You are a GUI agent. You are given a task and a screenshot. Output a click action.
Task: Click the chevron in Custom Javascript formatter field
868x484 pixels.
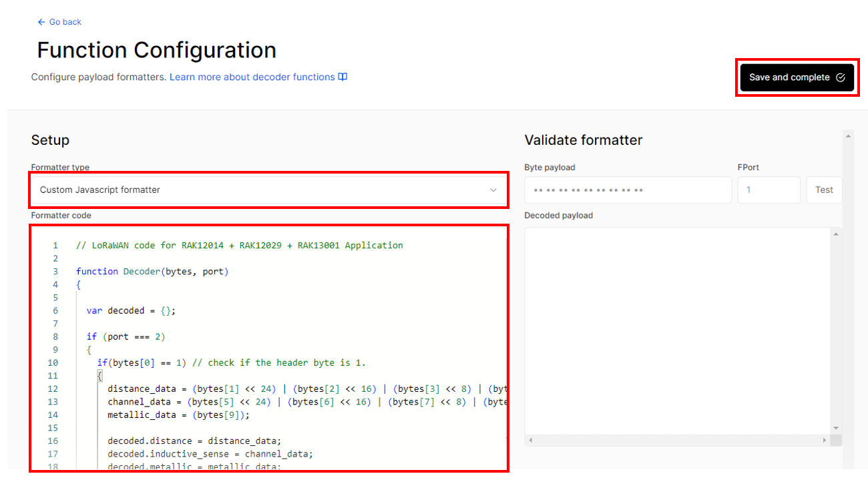[x=493, y=190]
